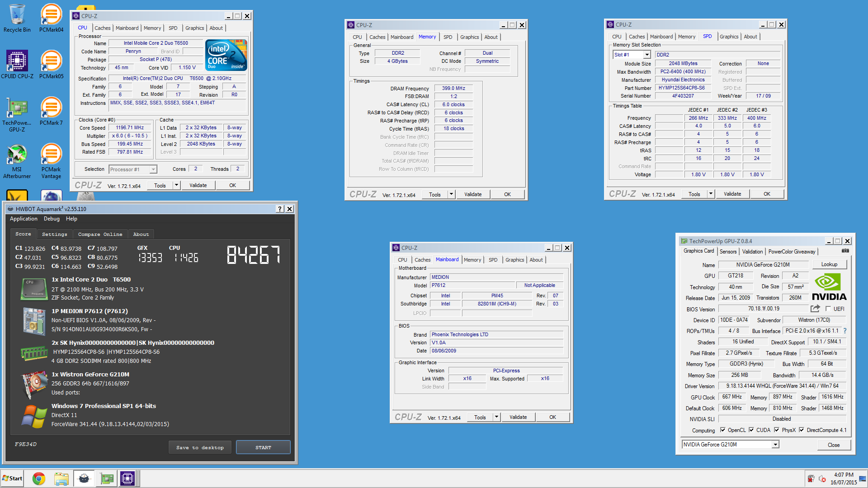Expand Tools dropdown arrow in CPU-Z CPU window

pos(177,185)
